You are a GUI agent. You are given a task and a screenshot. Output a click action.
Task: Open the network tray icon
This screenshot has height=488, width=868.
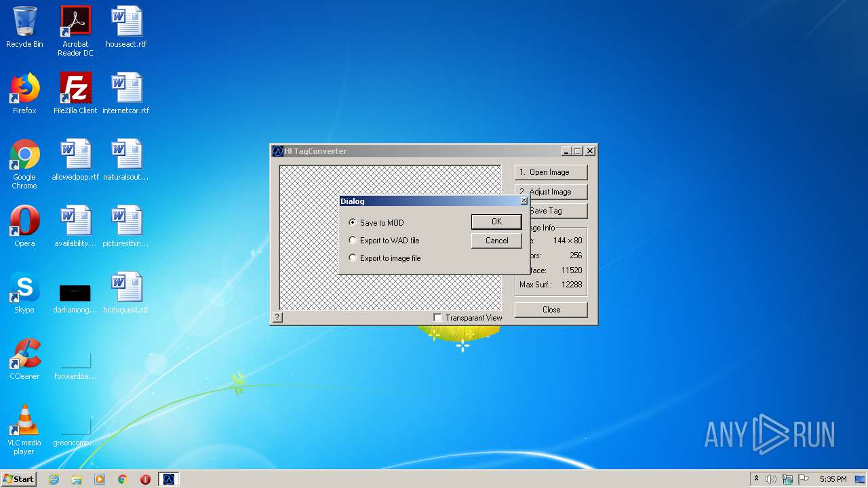pyautogui.click(x=787, y=479)
